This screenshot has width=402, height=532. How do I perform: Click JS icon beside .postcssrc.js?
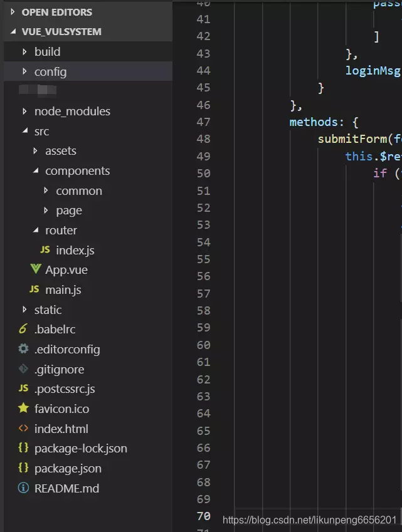23,388
